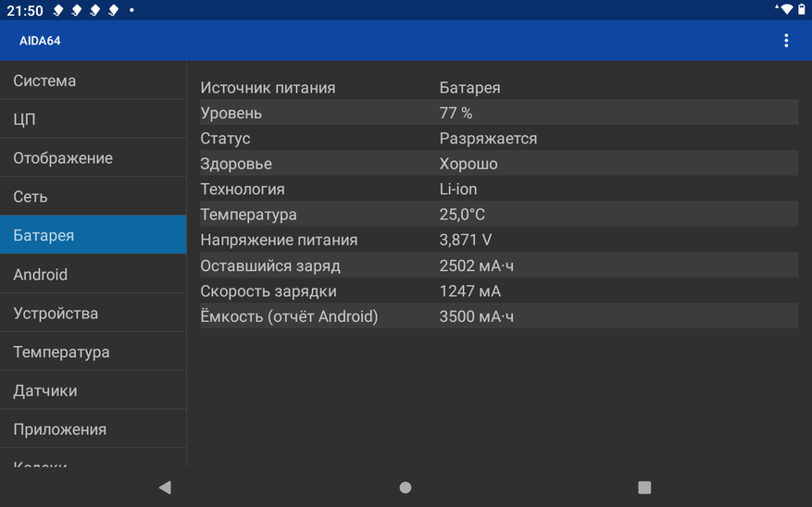
Task: Click the 3,871 V voltage value
Action: point(466,240)
